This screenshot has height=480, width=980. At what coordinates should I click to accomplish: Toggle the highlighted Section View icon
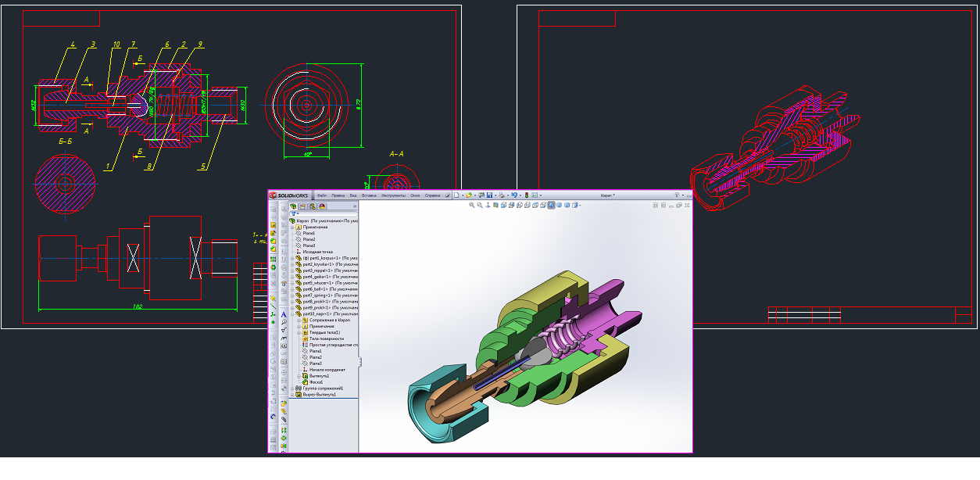(551, 205)
